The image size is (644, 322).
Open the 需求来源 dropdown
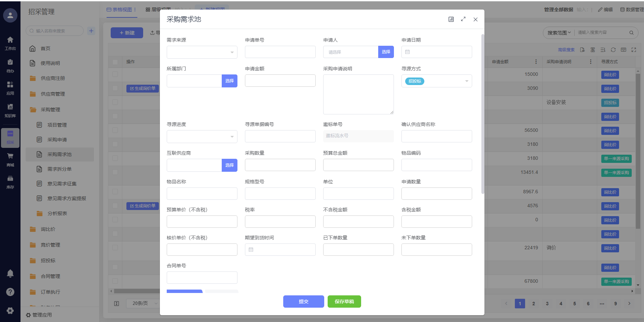click(202, 52)
